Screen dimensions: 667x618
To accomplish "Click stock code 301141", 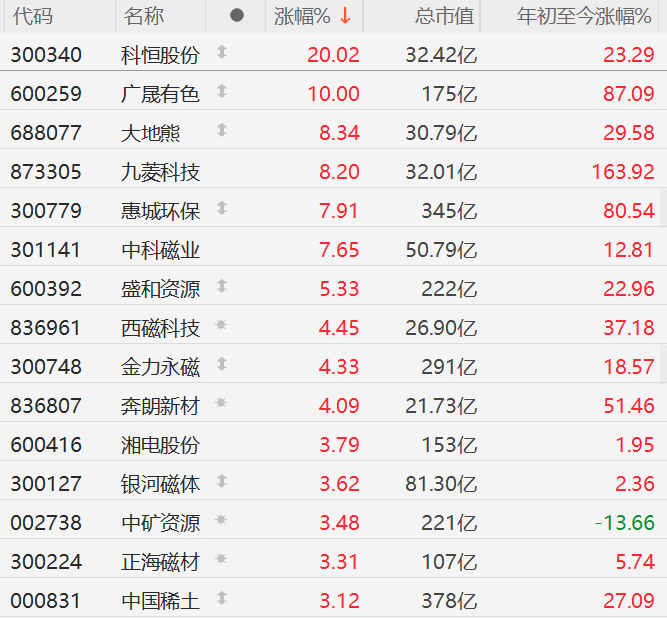I will (46, 250).
